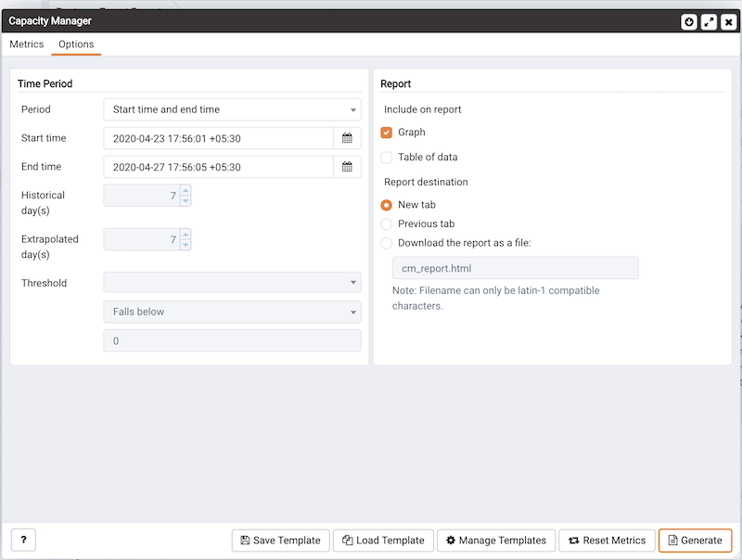
Task: Click the refresh icon in the title bar
Action: pyautogui.click(x=689, y=21)
